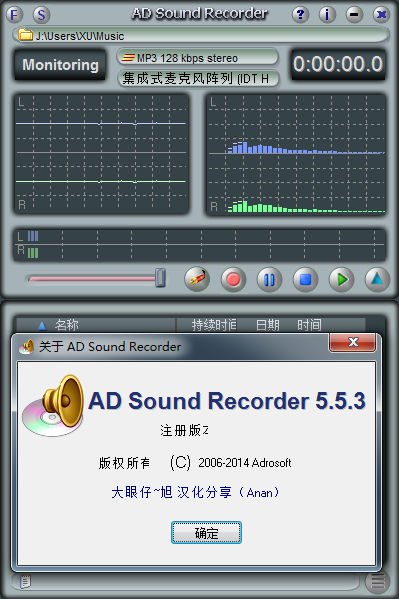Minimize AD Sound Recorder with the minus button

354,15
